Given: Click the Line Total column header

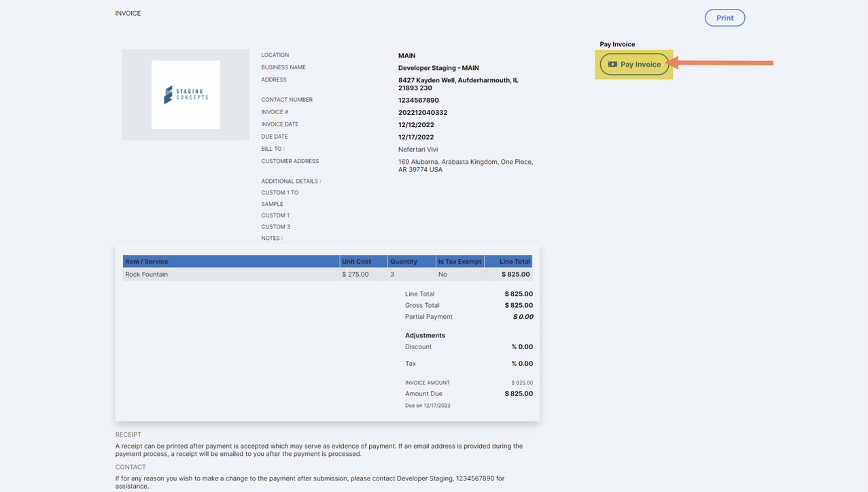Looking at the screenshot, I should pos(514,262).
